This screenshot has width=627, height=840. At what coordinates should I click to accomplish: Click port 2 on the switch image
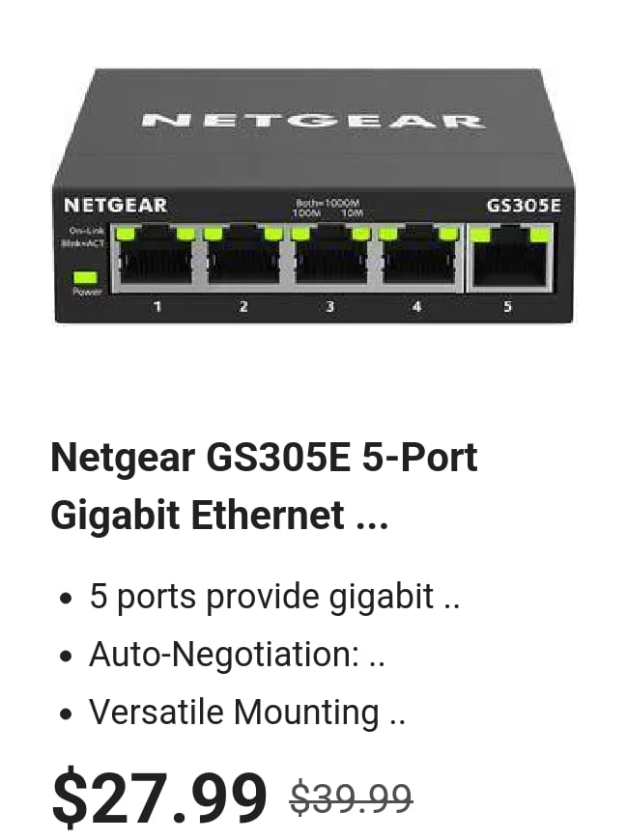pos(243,257)
